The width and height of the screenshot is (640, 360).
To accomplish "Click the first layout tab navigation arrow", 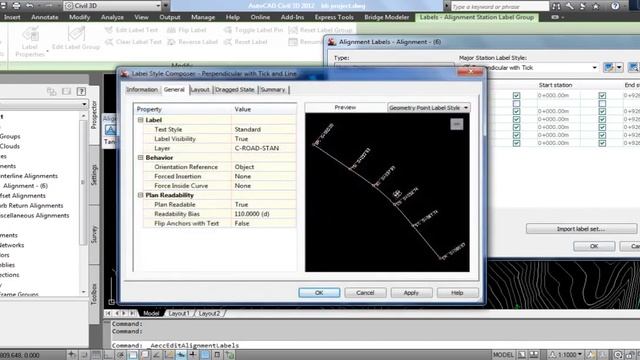I will [108, 313].
